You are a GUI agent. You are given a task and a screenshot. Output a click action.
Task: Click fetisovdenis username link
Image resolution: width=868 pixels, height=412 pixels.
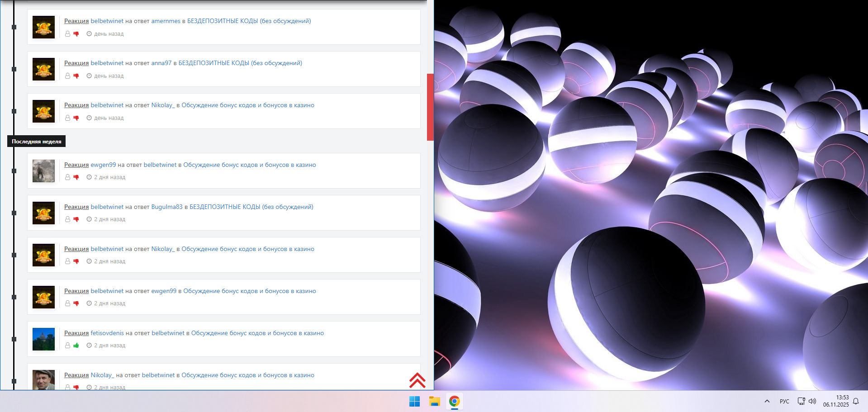[107, 333]
